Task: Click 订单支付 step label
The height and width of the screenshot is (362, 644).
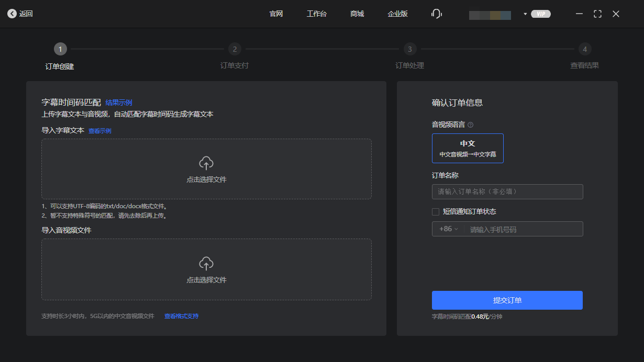Action: tap(235, 65)
